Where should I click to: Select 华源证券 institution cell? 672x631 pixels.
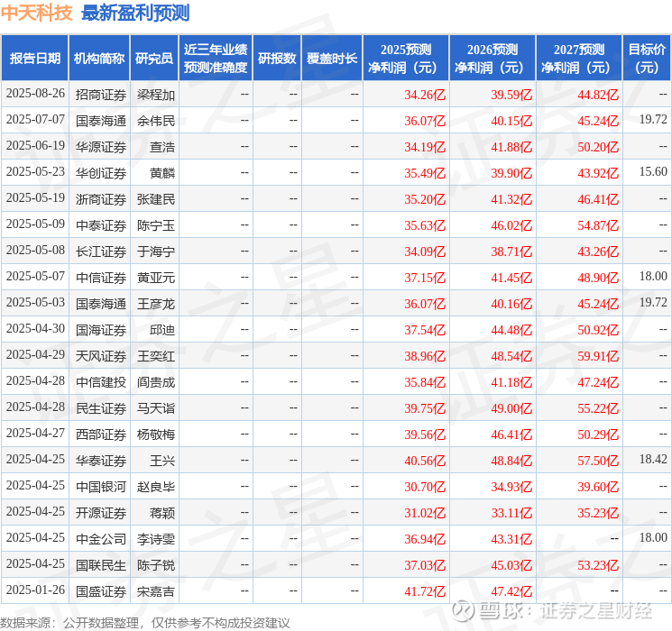(x=101, y=147)
